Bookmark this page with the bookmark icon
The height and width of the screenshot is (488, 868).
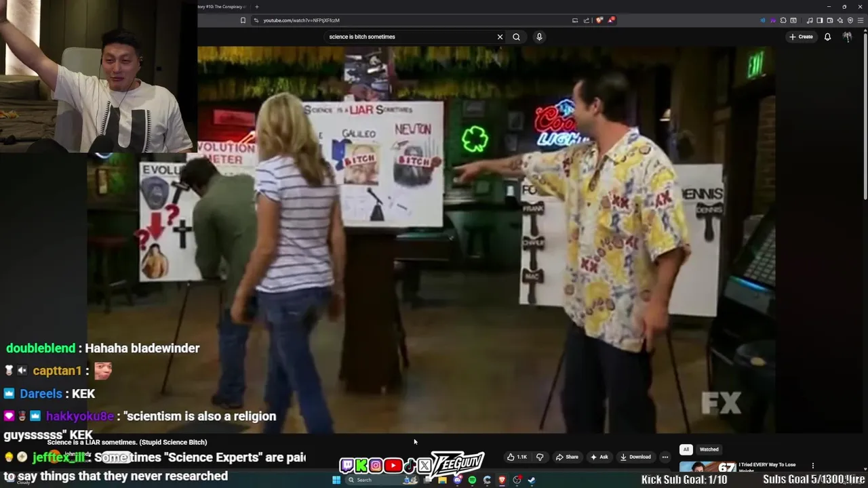(243, 20)
